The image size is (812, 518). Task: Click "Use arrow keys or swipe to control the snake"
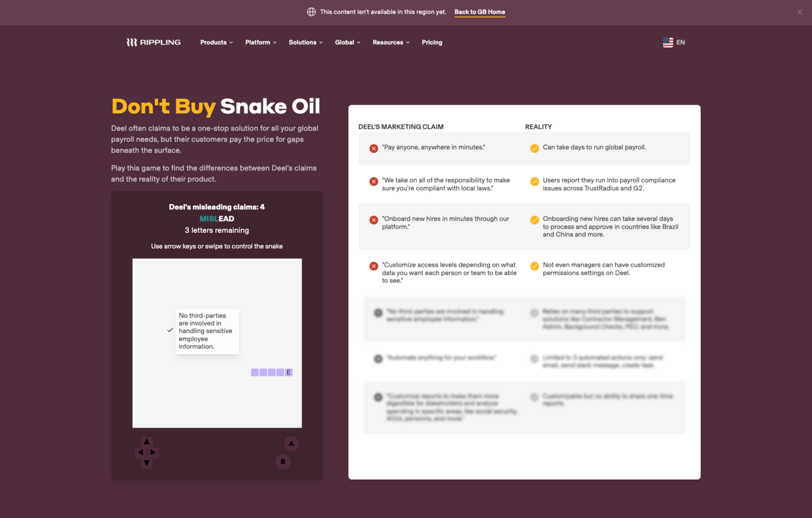[217, 246]
